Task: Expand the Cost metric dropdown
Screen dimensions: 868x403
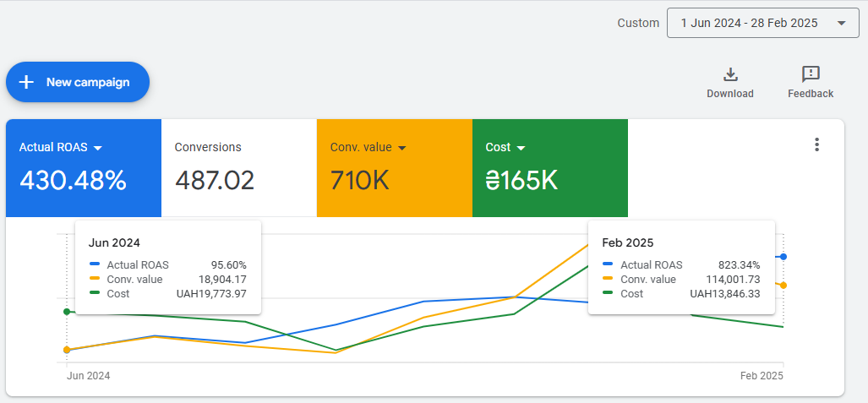Action: pos(521,149)
